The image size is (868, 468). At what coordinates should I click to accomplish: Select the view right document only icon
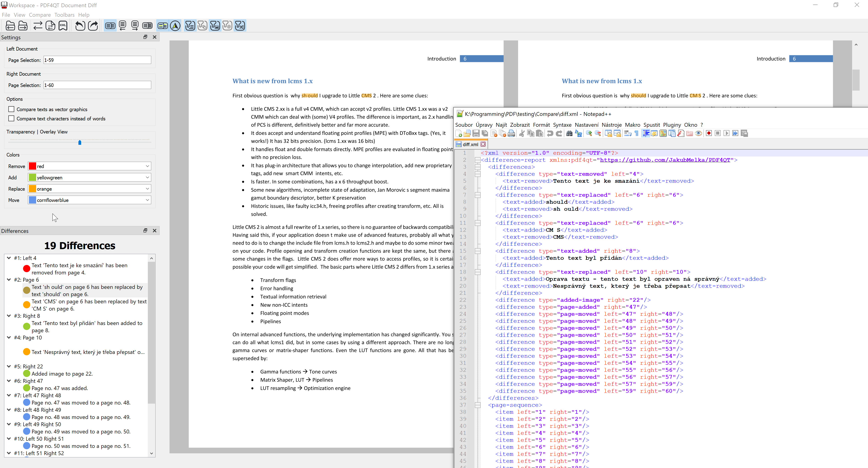click(x=135, y=26)
